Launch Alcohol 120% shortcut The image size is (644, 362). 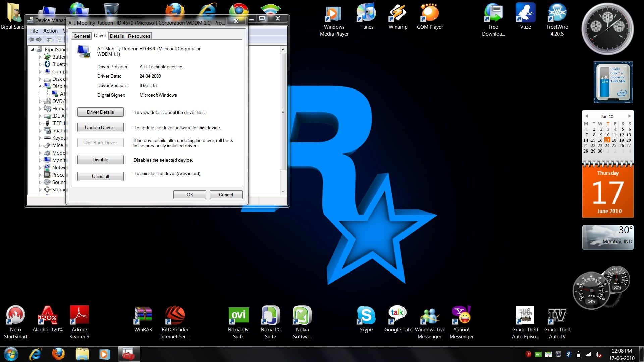coord(48,319)
